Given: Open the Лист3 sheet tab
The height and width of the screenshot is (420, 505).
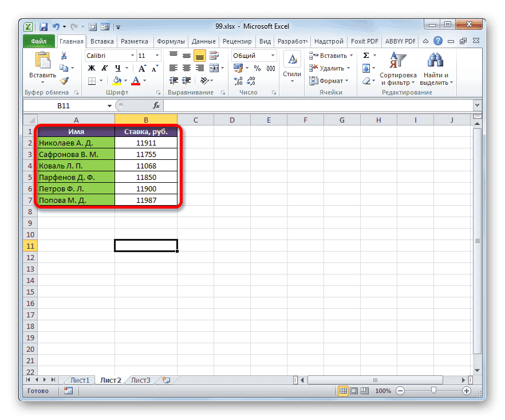Looking at the screenshot, I should pyautogui.click(x=140, y=380).
